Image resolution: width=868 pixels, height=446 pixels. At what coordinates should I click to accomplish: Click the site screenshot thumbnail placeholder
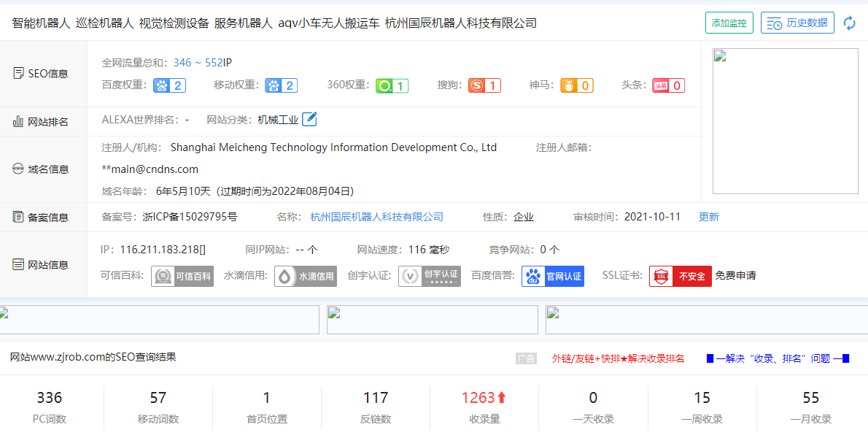point(785,121)
